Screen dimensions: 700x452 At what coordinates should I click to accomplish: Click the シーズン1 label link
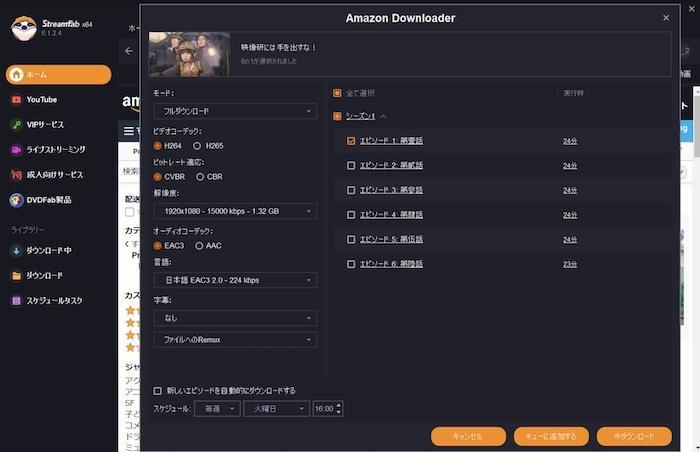360,116
